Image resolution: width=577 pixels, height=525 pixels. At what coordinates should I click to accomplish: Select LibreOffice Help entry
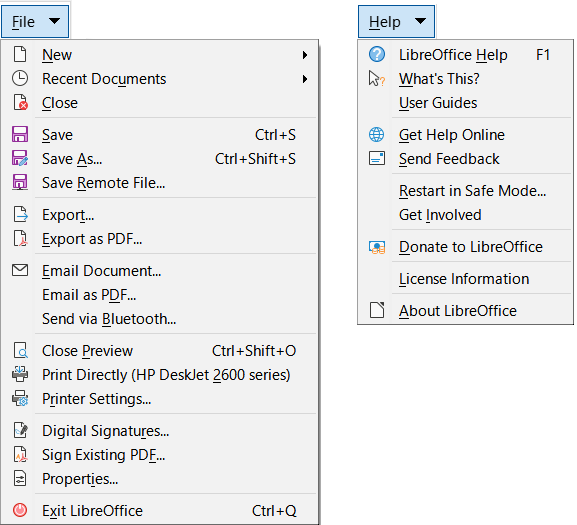pyautogui.click(x=466, y=54)
